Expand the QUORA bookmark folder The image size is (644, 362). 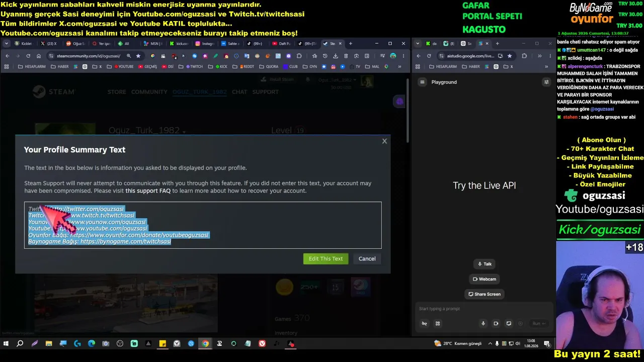268,66
